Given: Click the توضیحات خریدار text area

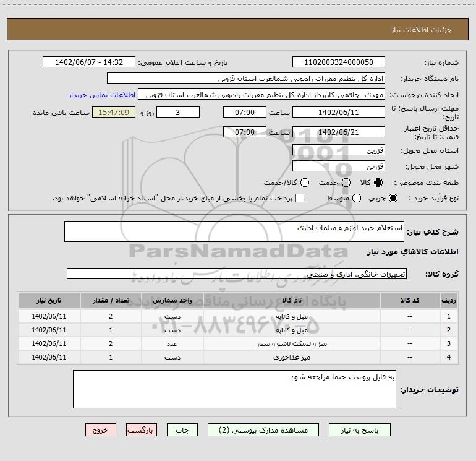Looking at the screenshot, I should point(234,389).
